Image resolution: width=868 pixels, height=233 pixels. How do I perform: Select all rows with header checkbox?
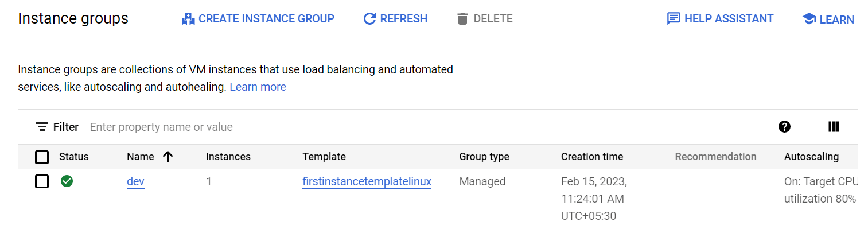42,157
